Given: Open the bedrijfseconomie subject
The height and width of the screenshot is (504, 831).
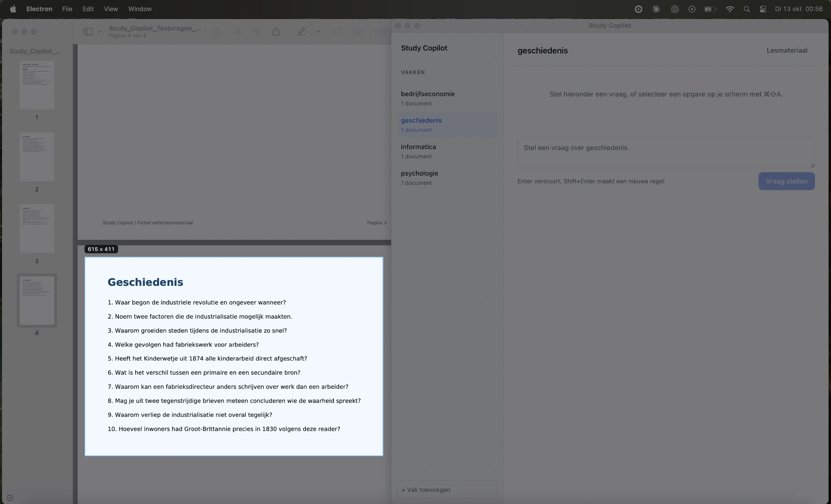Looking at the screenshot, I should pyautogui.click(x=447, y=98).
